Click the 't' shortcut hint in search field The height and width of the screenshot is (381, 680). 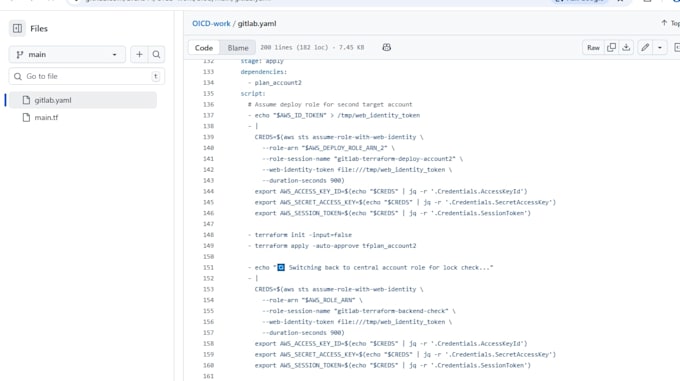tap(155, 76)
